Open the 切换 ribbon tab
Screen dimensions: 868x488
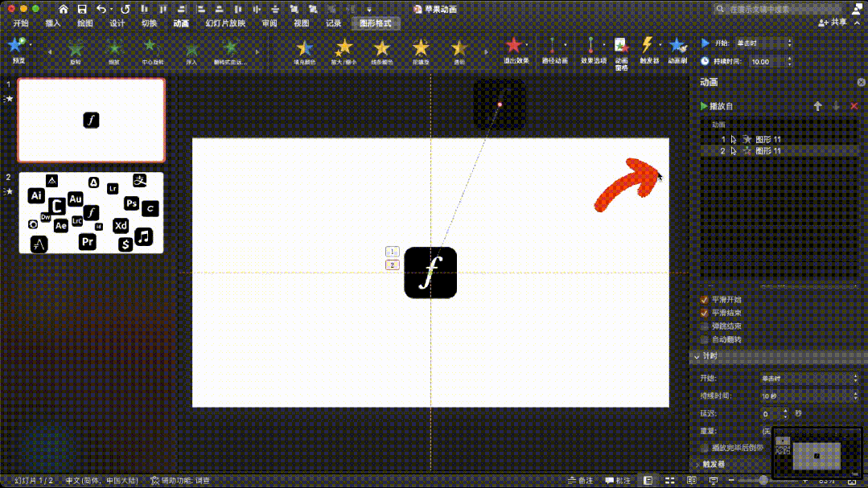pos(150,23)
